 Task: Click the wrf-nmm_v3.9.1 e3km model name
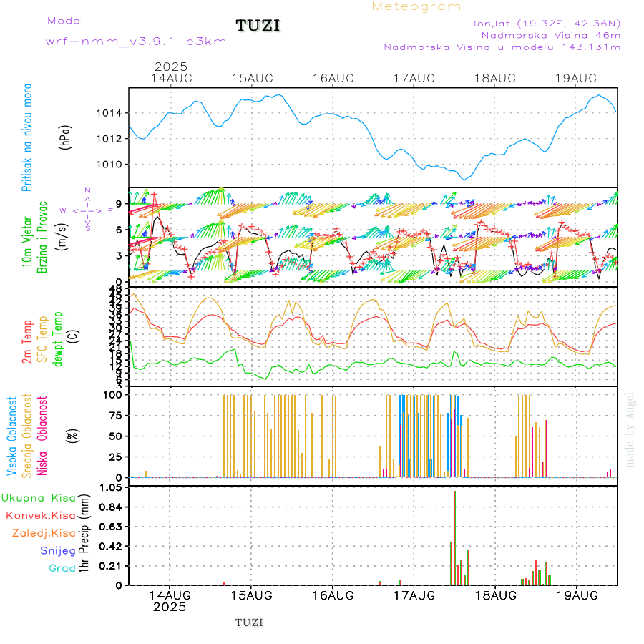click(x=136, y=42)
